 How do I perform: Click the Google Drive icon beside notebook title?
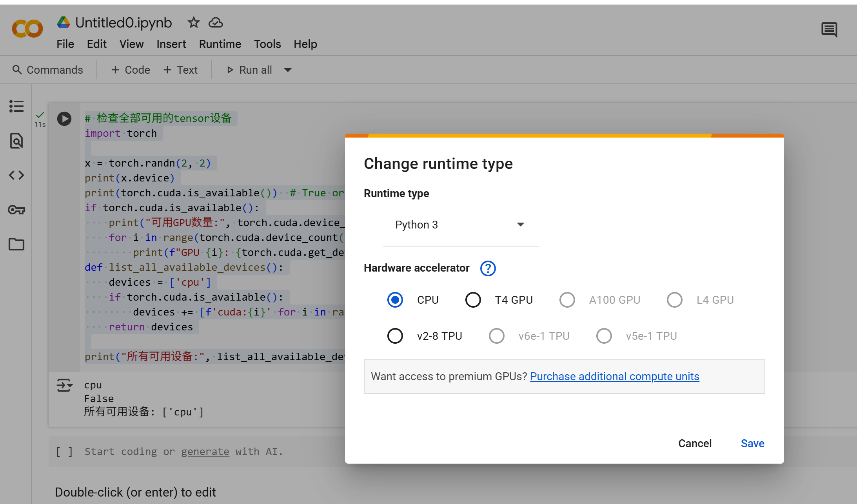pos(64,22)
